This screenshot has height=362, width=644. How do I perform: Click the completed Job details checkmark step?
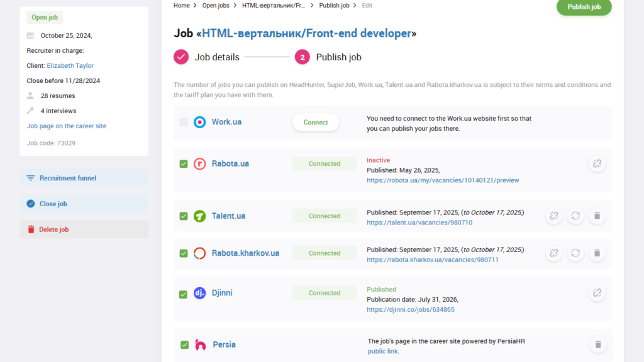click(181, 57)
